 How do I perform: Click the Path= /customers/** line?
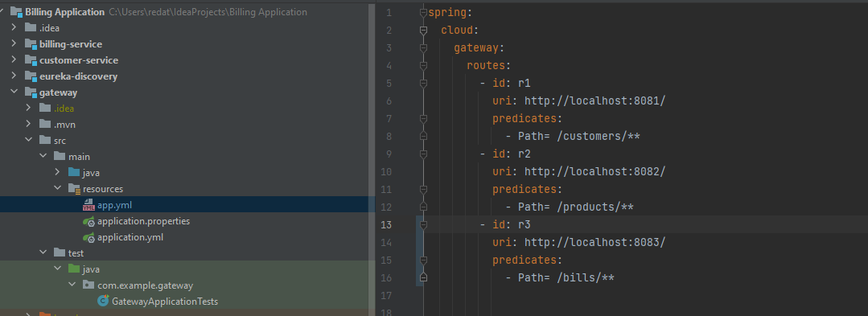coord(573,136)
